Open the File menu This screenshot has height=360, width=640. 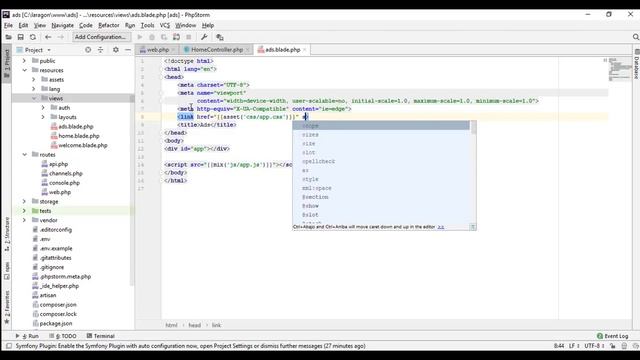8,25
